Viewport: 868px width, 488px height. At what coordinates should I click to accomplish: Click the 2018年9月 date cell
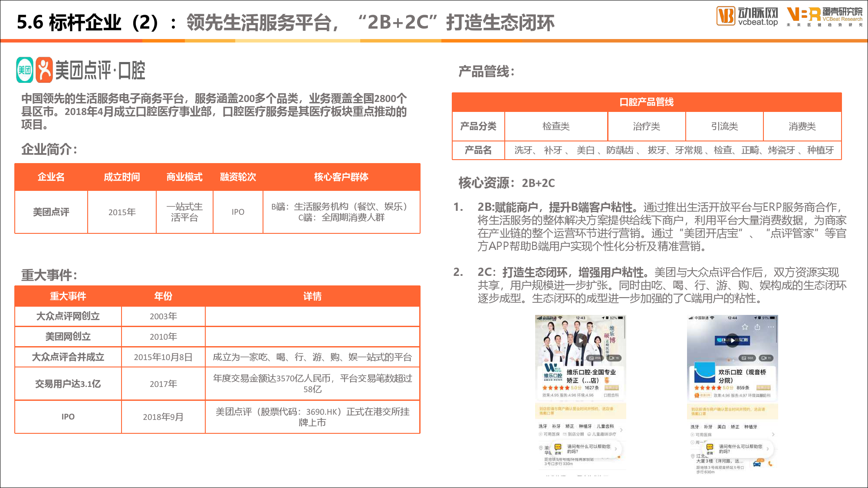[x=163, y=417]
